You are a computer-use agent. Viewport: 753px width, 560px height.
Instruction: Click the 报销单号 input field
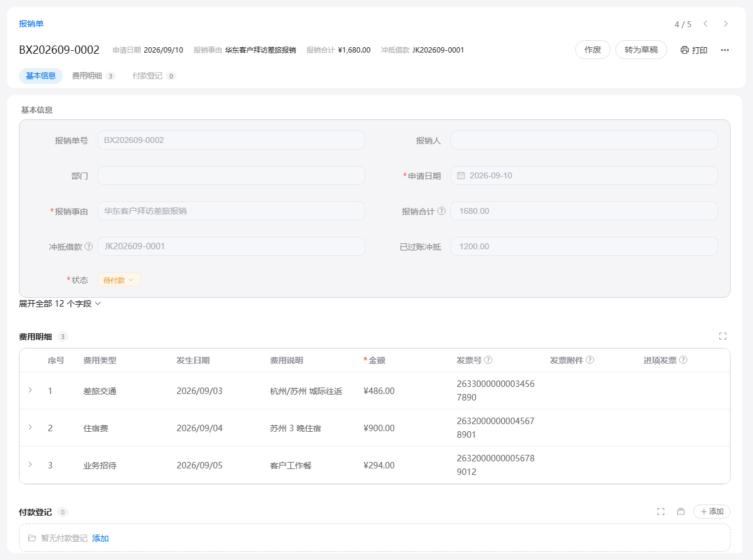point(231,140)
